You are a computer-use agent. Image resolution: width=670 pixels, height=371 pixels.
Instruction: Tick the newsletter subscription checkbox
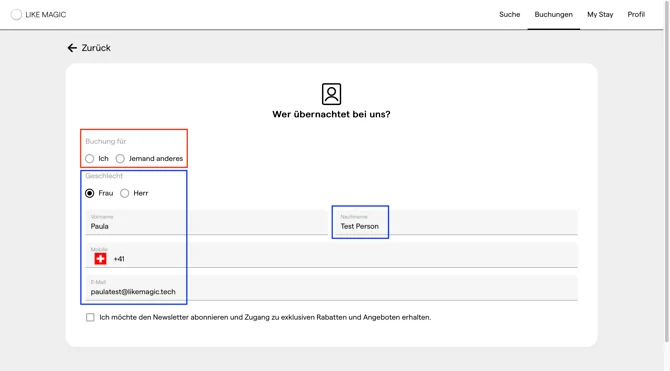90,317
